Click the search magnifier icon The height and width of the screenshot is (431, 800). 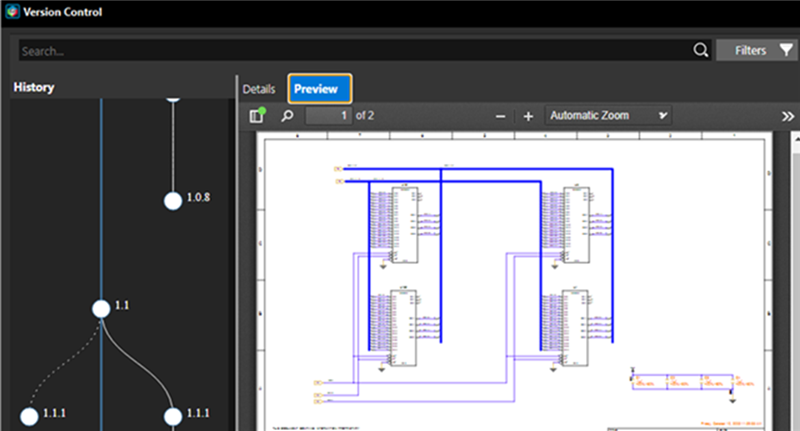tap(700, 50)
